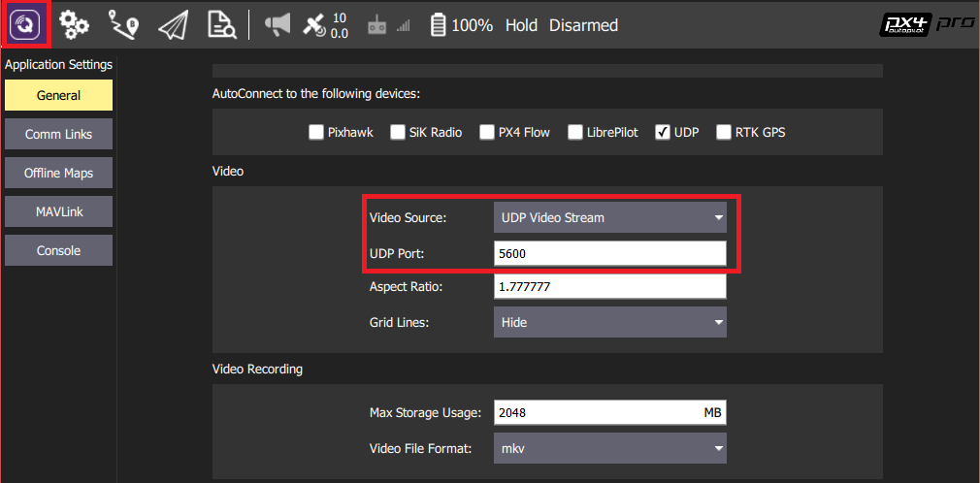
Task: Open the Video Source dropdown
Action: click(x=609, y=217)
